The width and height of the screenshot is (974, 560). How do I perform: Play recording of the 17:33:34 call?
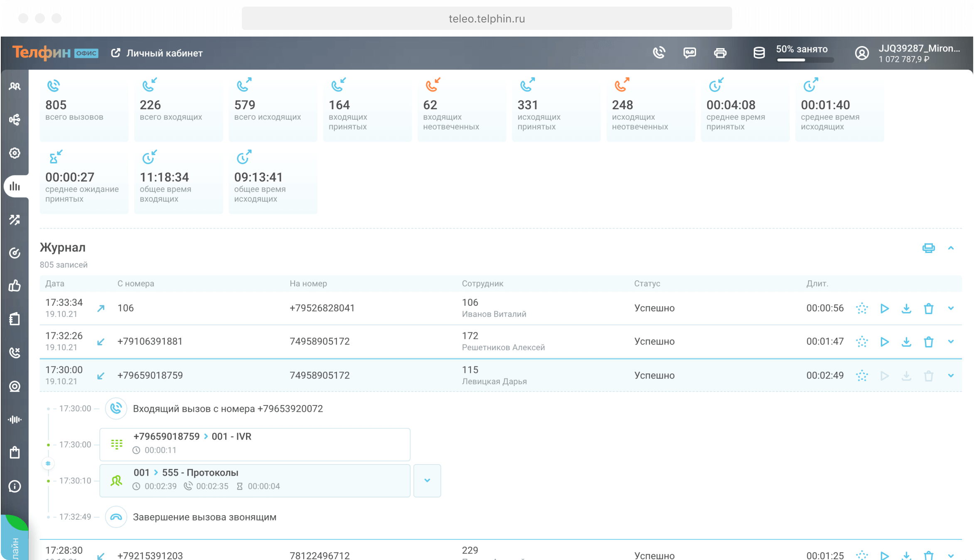point(884,308)
